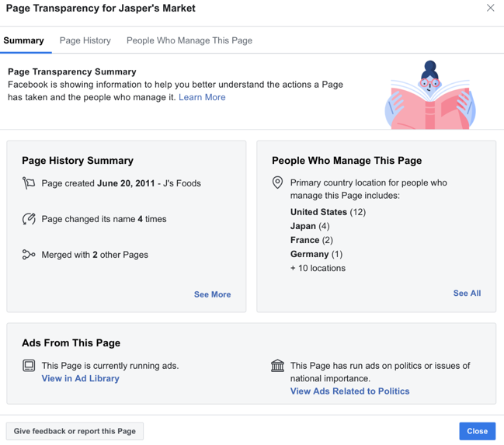504x445 pixels.
Task: Click the People Who Manage This Page card heading
Action: 347,161
